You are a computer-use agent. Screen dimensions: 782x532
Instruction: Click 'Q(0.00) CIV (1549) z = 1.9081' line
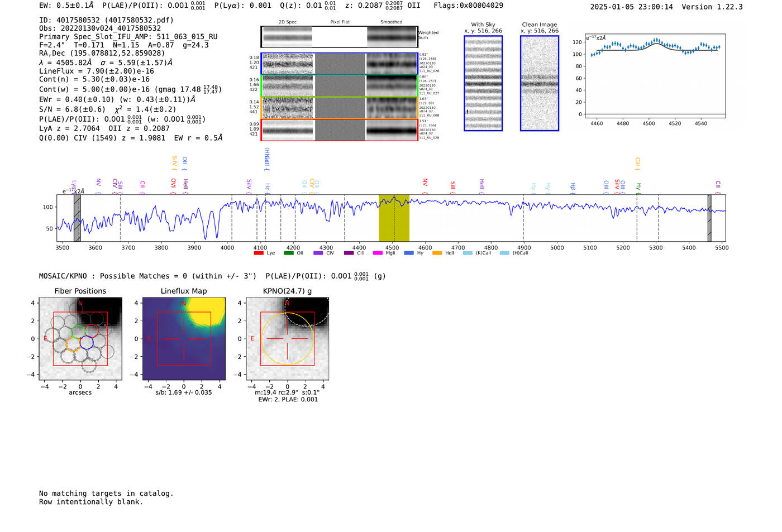(102, 137)
